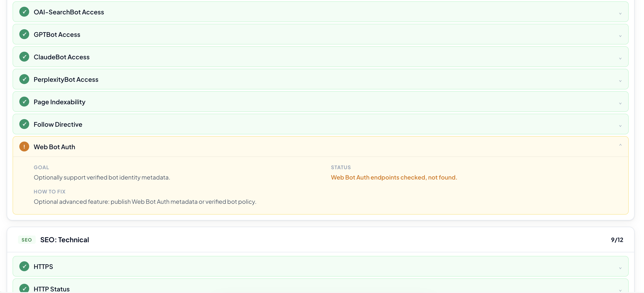Expand the Page Indexability row chevron
644x293 pixels.
click(x=620, y=104)
